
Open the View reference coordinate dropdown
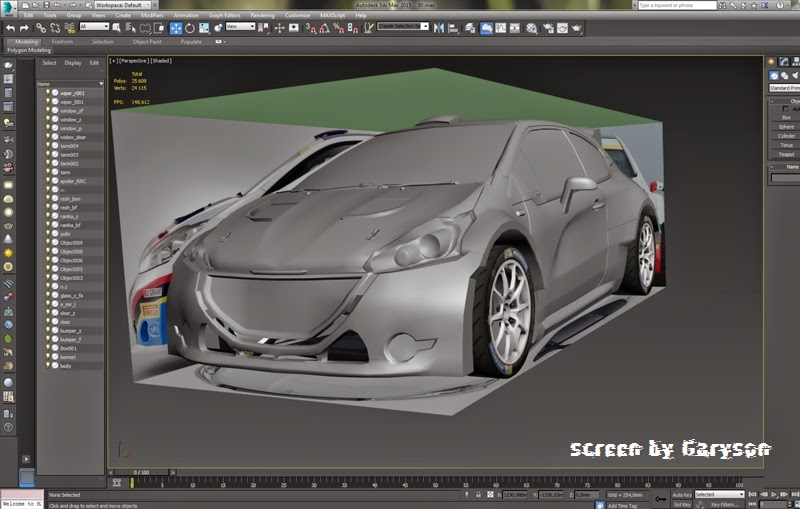point(242,28)
